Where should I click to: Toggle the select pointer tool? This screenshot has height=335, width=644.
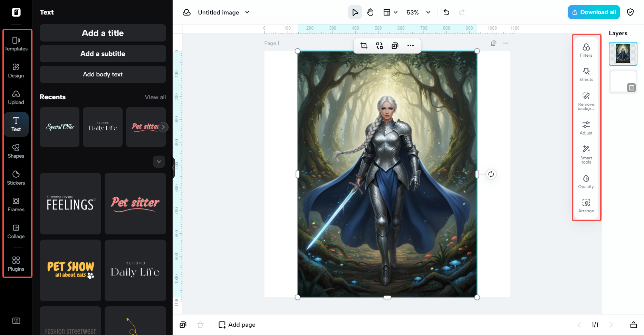pyautogui.click(x=355, y=12)
